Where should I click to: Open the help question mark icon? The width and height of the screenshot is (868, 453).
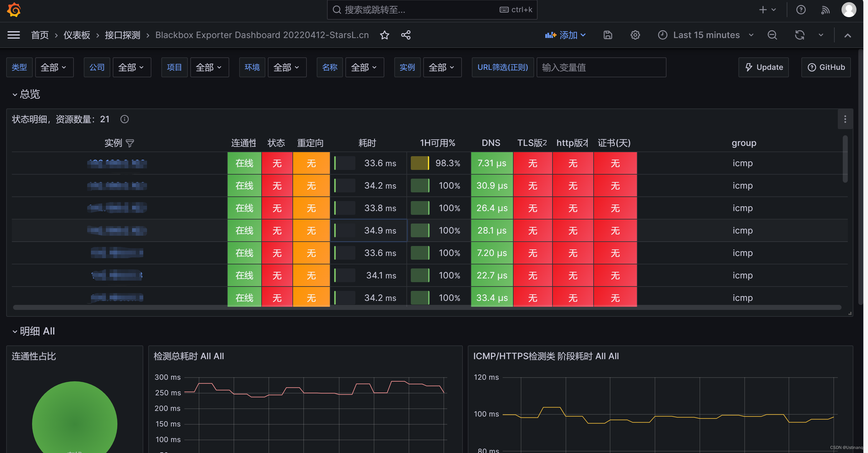(x=801, y=10)
